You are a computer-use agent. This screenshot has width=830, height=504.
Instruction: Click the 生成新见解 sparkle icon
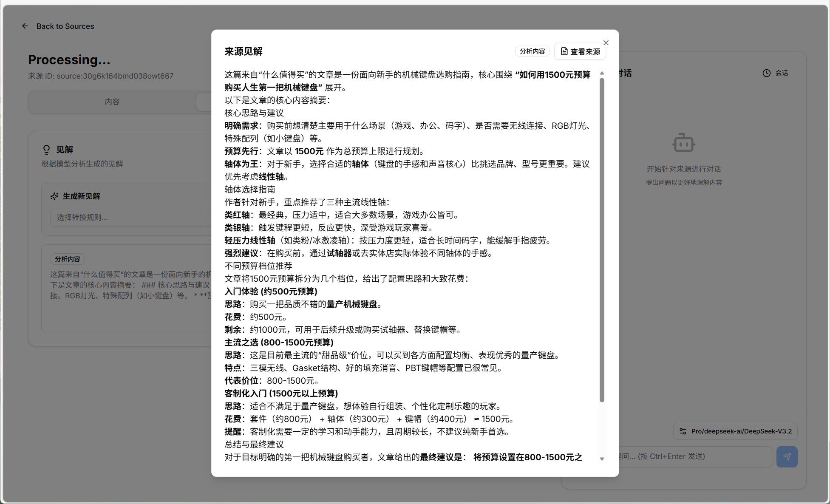tap(54, 196)
